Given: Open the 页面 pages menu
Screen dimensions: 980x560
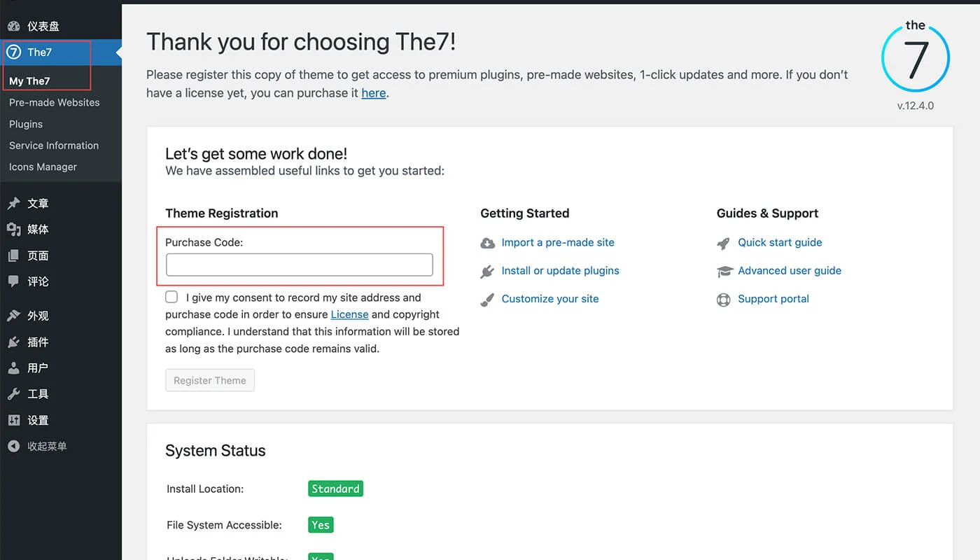Looking at the screenshot, I should point(38,255).
